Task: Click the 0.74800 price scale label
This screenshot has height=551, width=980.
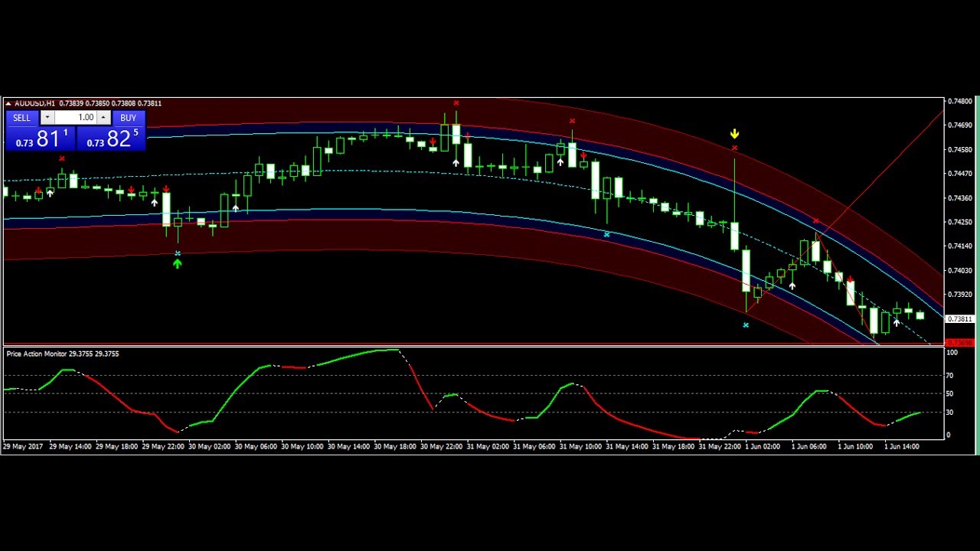Action: point(961,101)
